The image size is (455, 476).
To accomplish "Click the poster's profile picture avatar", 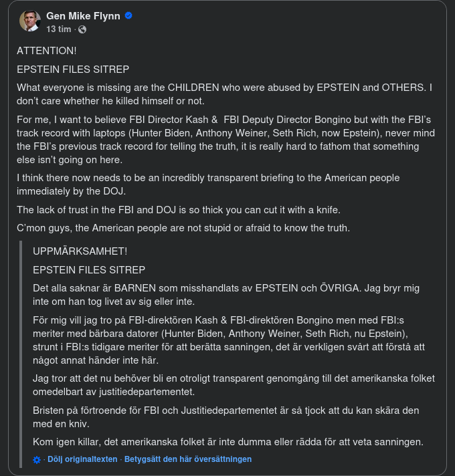I will pos(29,21).
